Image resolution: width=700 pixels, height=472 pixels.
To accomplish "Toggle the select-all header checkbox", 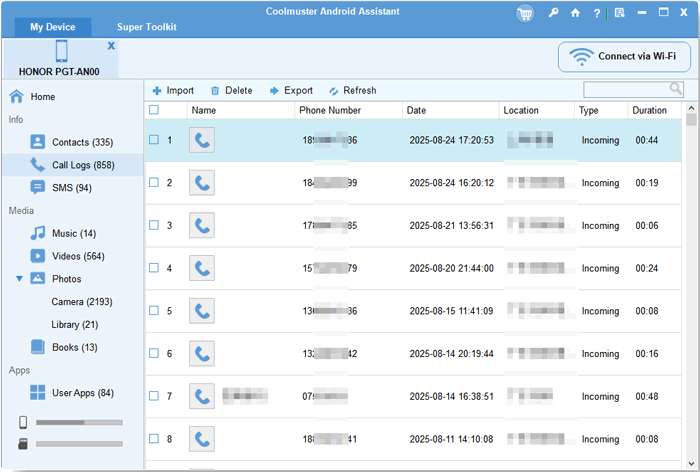I will 154,110.
